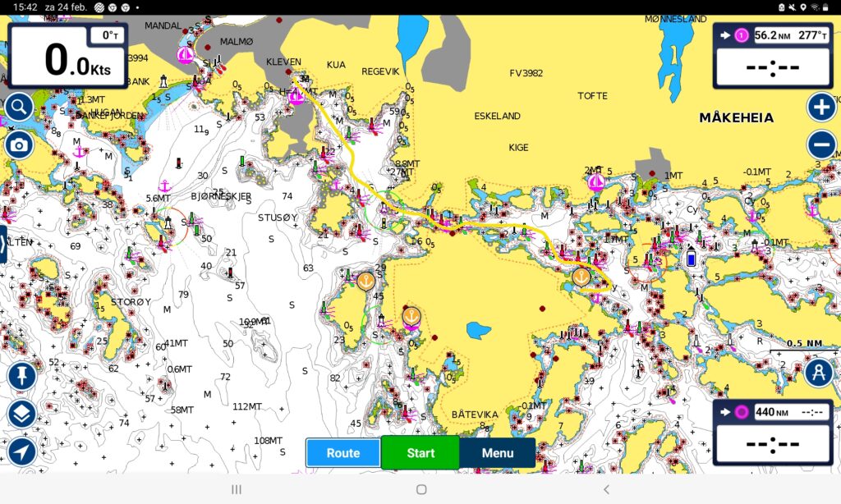Tap the Android home navigation button
Image resolution: width=841 pixels, height=504 pixels.
pos(420,489)
